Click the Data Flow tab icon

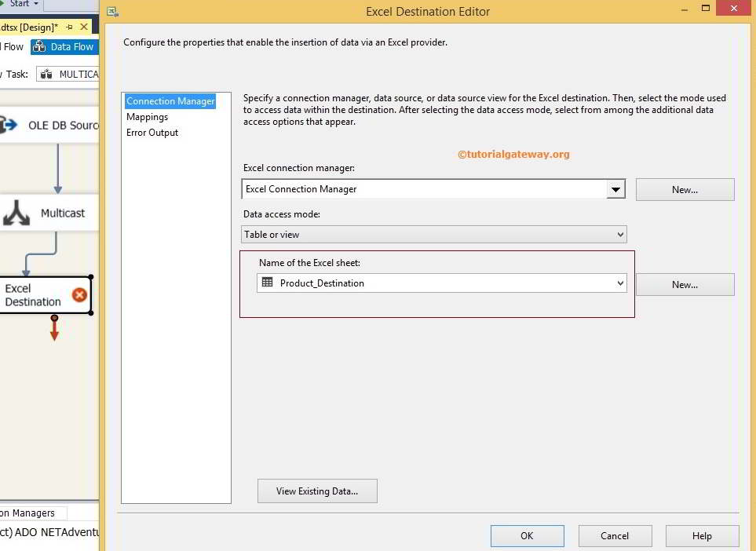click(x=40, y=46)
